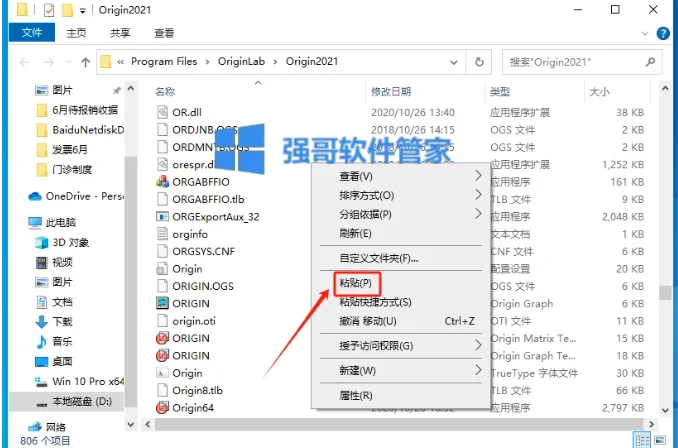678x448 pixels.
Task: Open the 视频 library icon
Action: [x=42, y=262]
